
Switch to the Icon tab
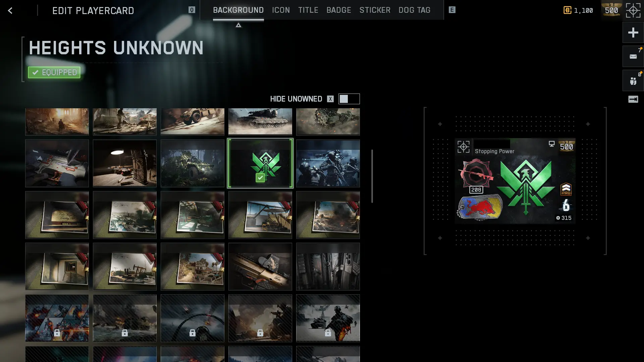tap(281, 10)
